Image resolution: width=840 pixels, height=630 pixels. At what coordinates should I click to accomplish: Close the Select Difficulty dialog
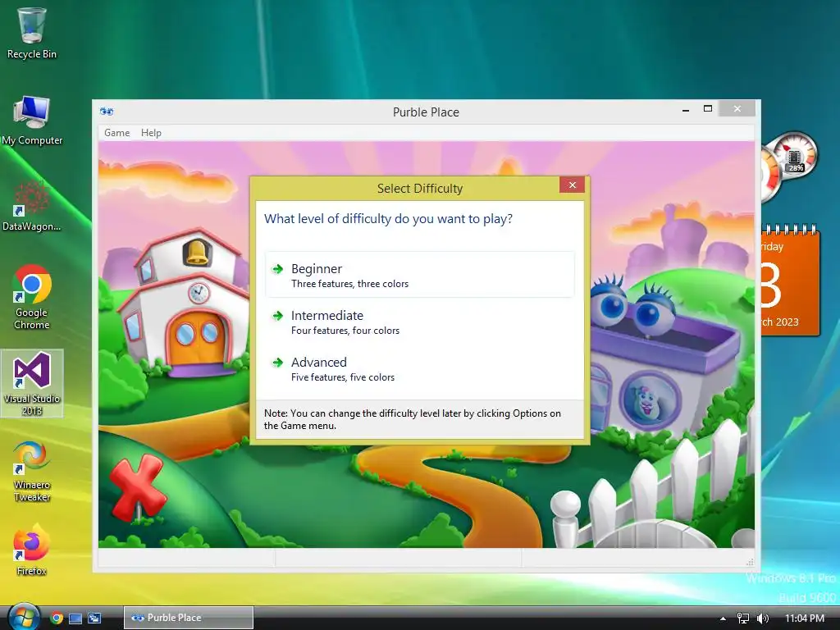tap(572, 185)
